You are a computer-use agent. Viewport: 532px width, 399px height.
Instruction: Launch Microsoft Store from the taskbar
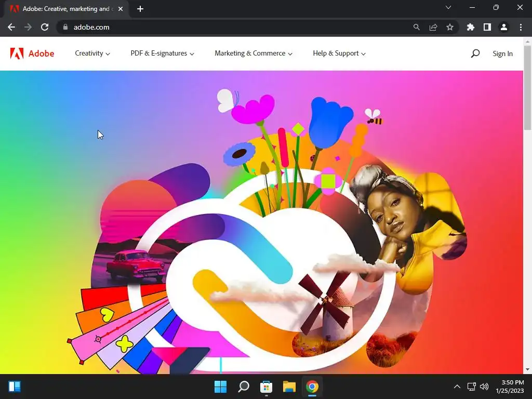click(267, 387)
